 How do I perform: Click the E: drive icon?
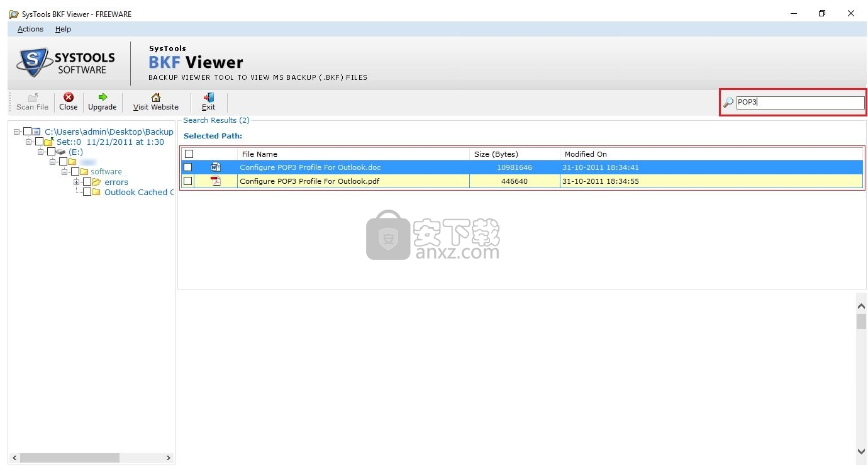pos(61,152)
